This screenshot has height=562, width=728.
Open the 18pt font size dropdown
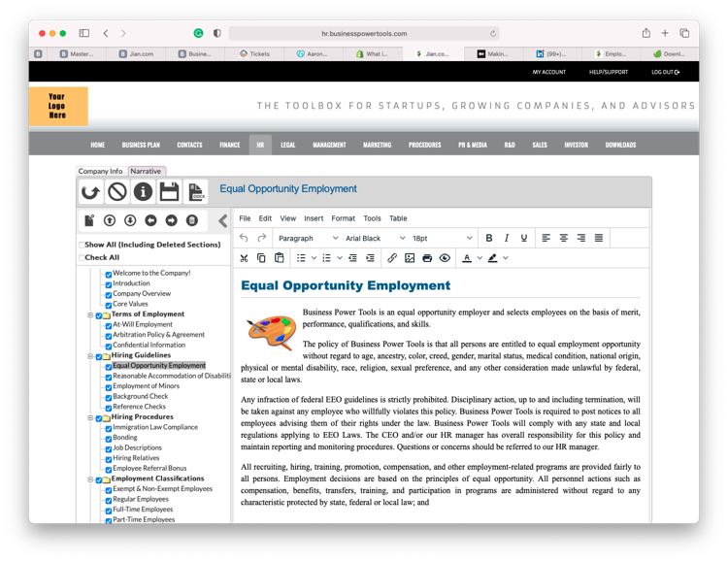pyautogui.click(x=442, y=238)
